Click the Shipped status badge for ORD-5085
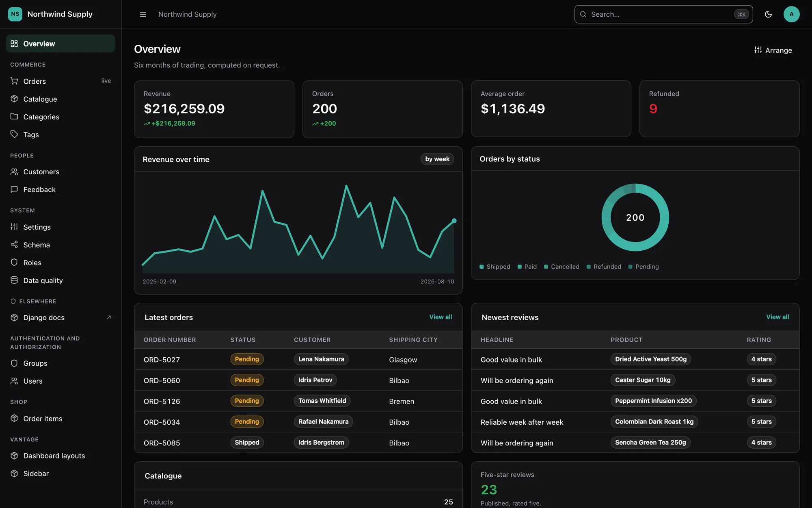812x508 pixels. click(x=247, y=443)
